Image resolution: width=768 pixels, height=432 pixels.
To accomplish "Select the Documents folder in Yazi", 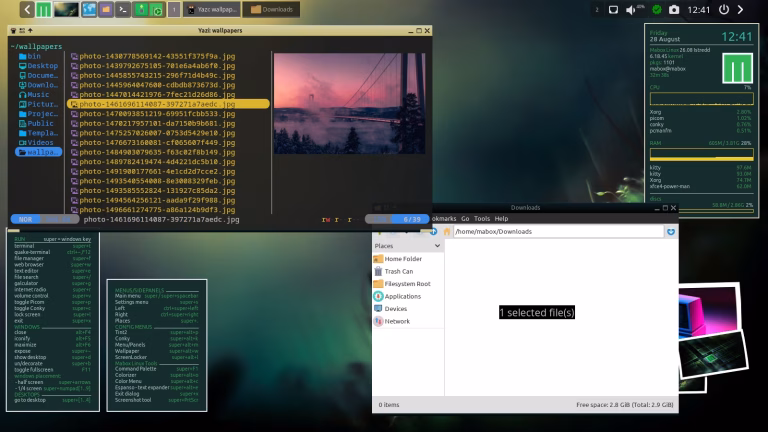I will pyautogui.click(x=38, y=75).
